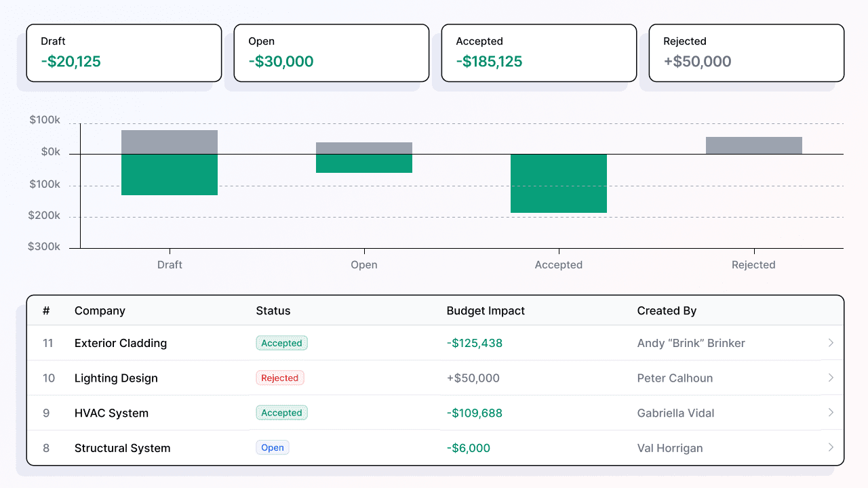Expand the Exterior Cladding row chevron

pos(831,343)
